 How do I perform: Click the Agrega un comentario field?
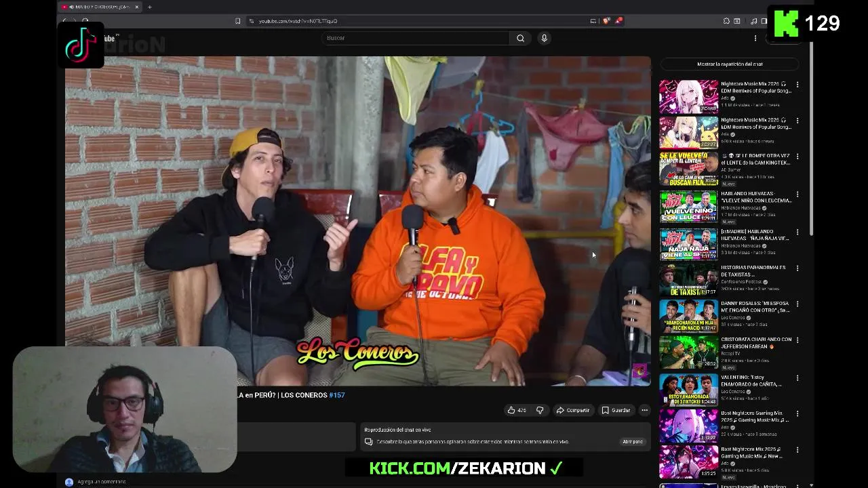coord(102,482)
